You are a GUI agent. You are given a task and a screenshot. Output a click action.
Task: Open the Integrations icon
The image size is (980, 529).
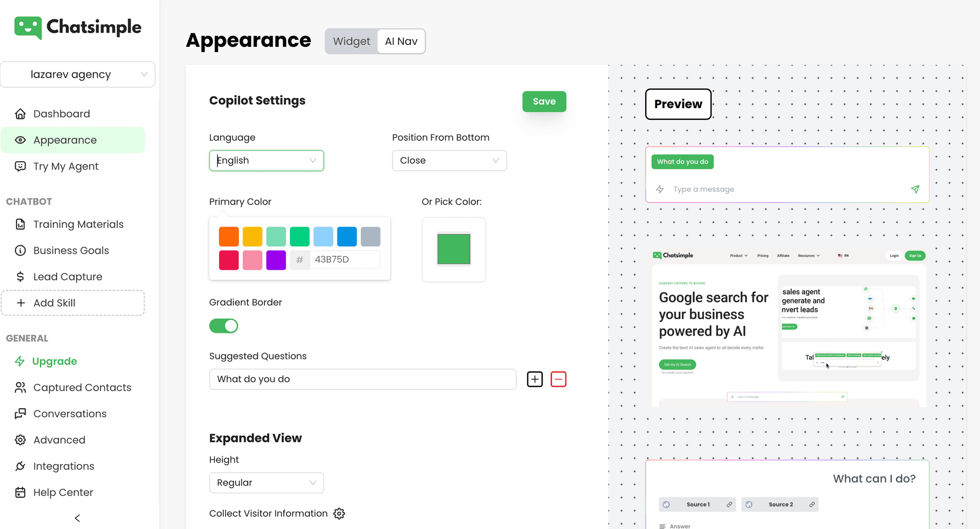coord(20,466)
